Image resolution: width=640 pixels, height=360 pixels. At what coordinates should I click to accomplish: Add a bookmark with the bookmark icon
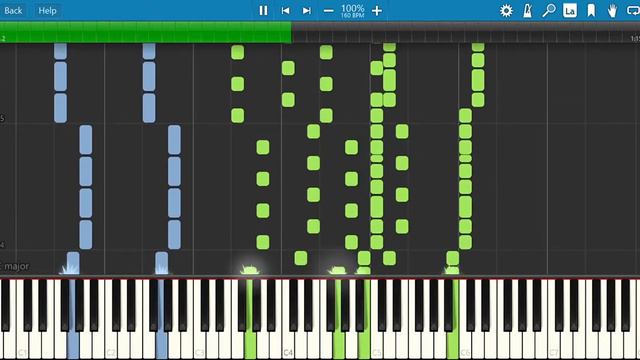591,11
